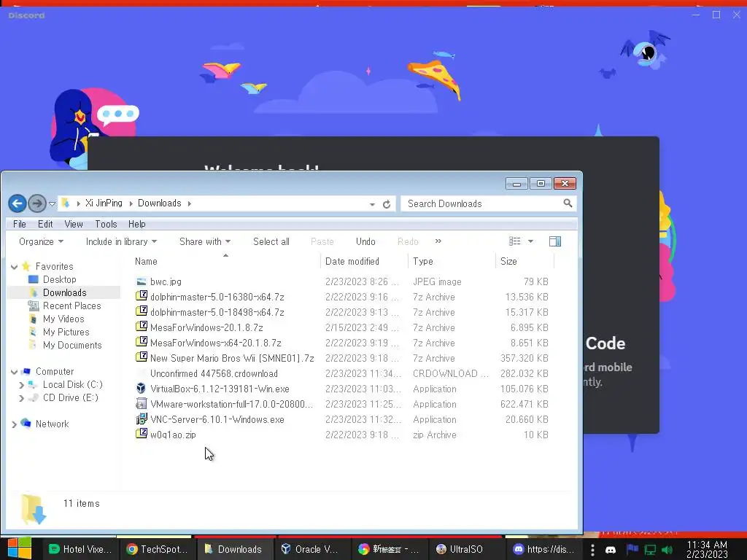Image resolution: width=747 pixels, height=560 pixels.
Task: Sort by Date modified column
Action: tap(352, 262)
